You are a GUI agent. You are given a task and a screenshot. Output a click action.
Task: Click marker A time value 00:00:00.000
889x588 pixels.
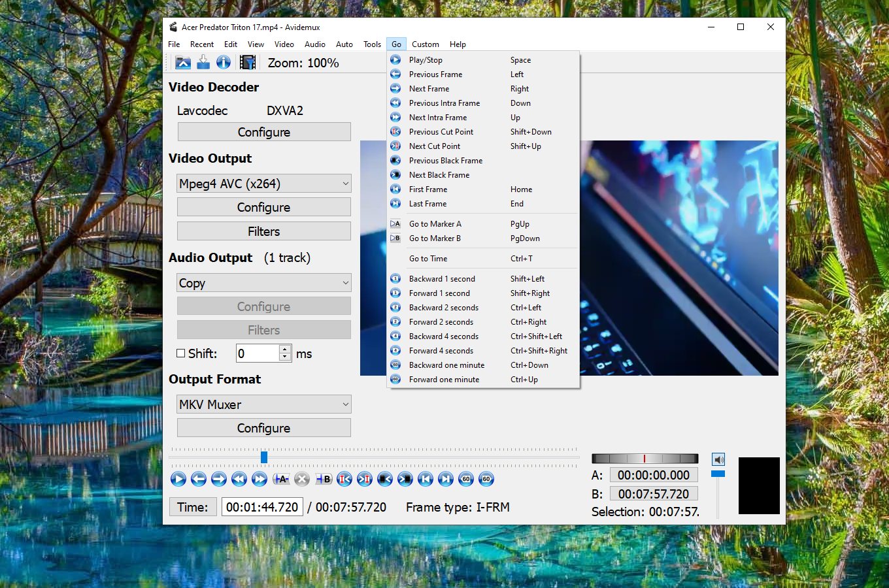654,475
